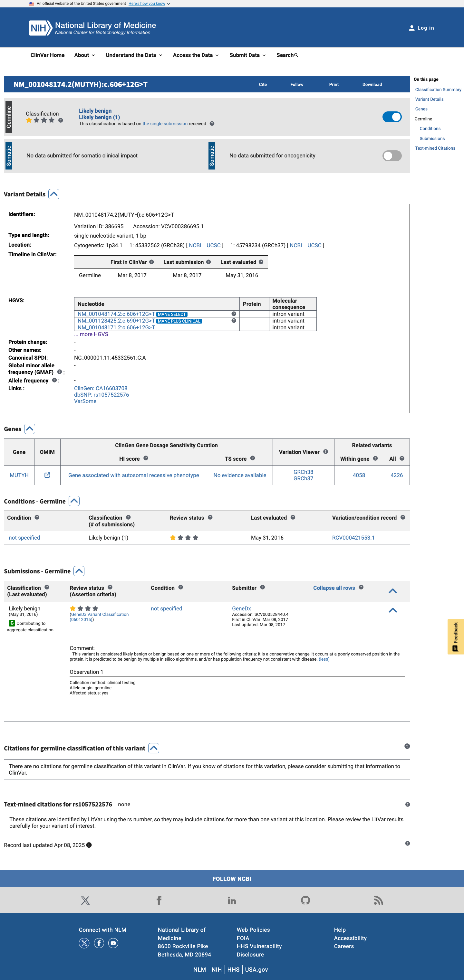Open NCBI LinkedIn icon in follow bar

tap(232, 900)
